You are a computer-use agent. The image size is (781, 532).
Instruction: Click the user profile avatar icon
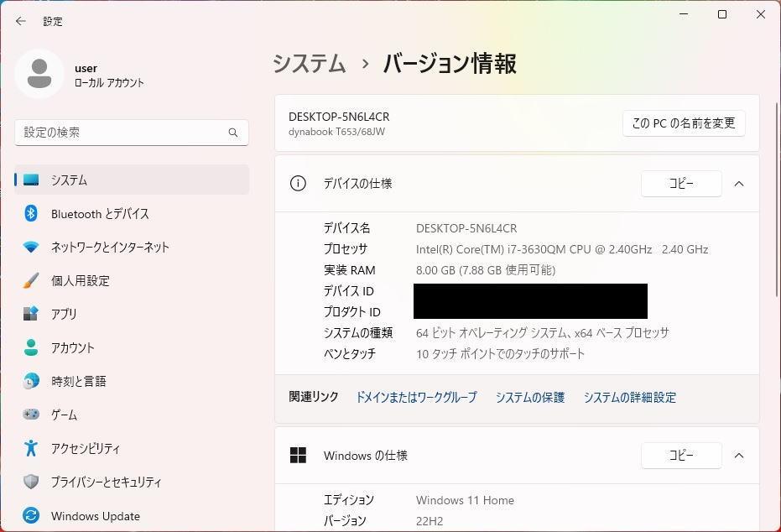coord(39,74)
